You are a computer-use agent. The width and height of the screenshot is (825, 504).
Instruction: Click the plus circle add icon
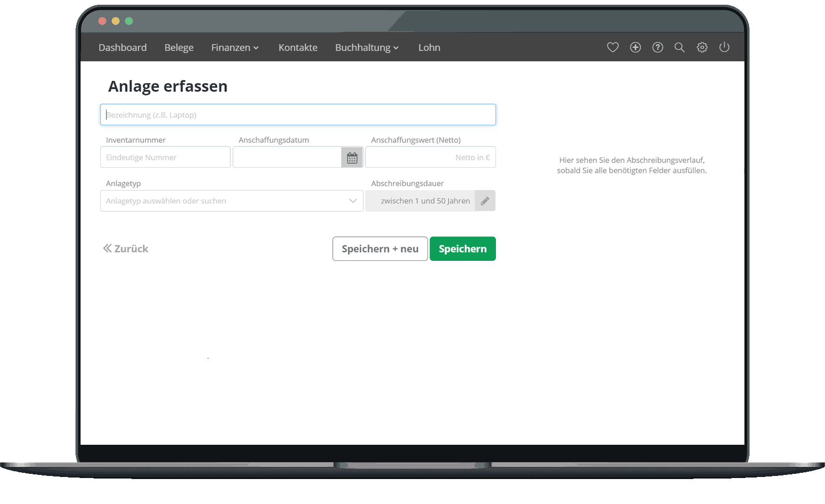[635, 47]
